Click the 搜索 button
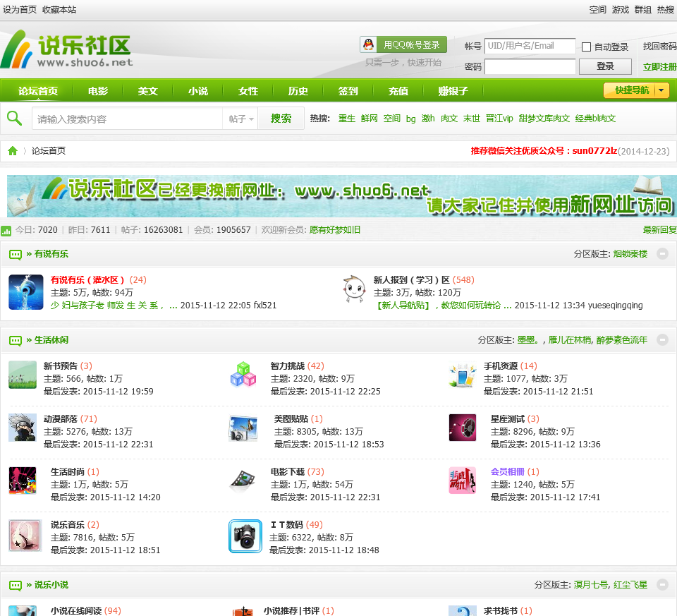The width and height of the screenshot is (677, 616). click(281, 119)
